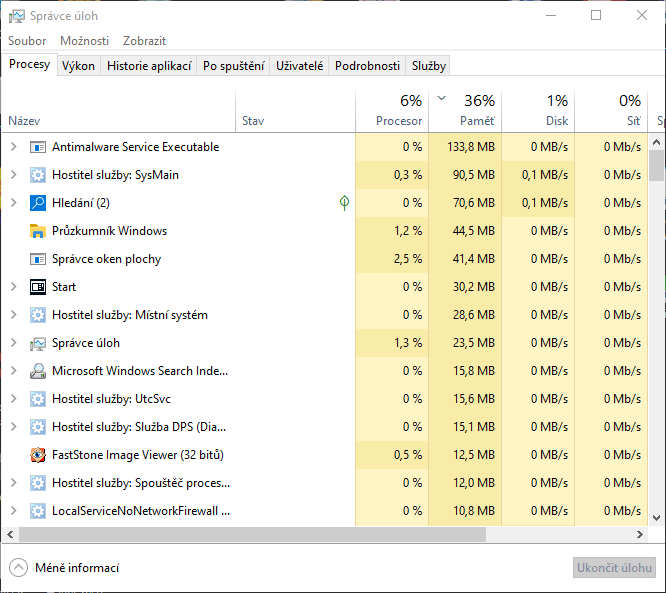Click the Správce úloh process icon

38,343
